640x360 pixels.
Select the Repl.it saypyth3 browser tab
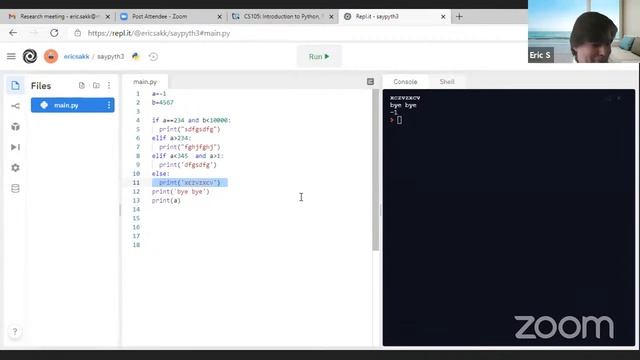point(394,16)
